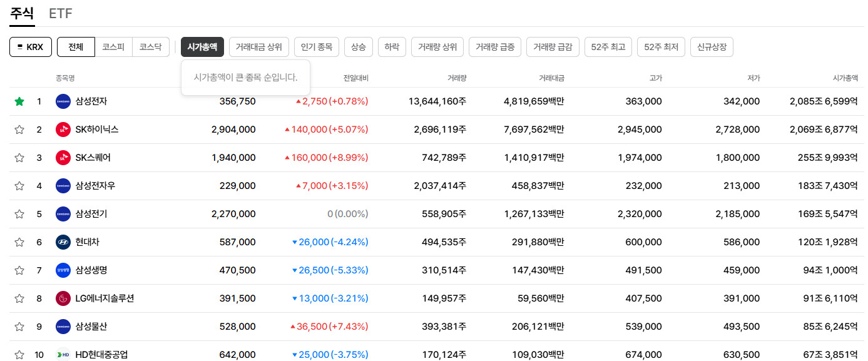Click the HD현대중공업 green logo
The height and width of the screenshot is (361, 868).
(63, 355)
